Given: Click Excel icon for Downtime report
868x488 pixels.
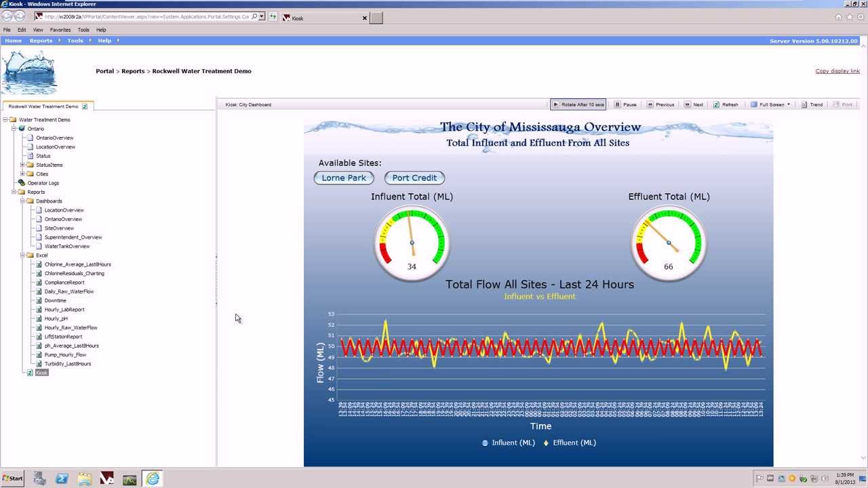Looking at the screenshot, I should click(39, 300).
